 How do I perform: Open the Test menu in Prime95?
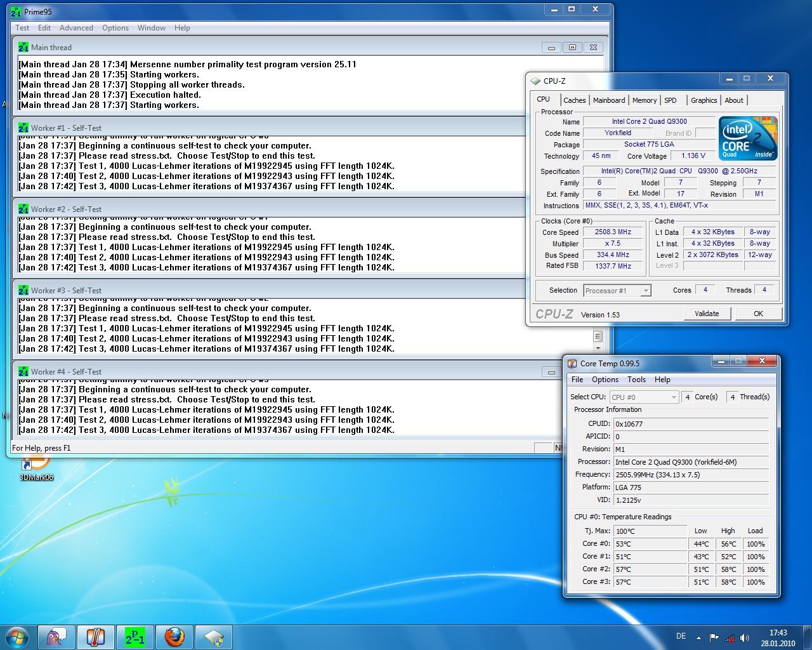pos(22,28)
